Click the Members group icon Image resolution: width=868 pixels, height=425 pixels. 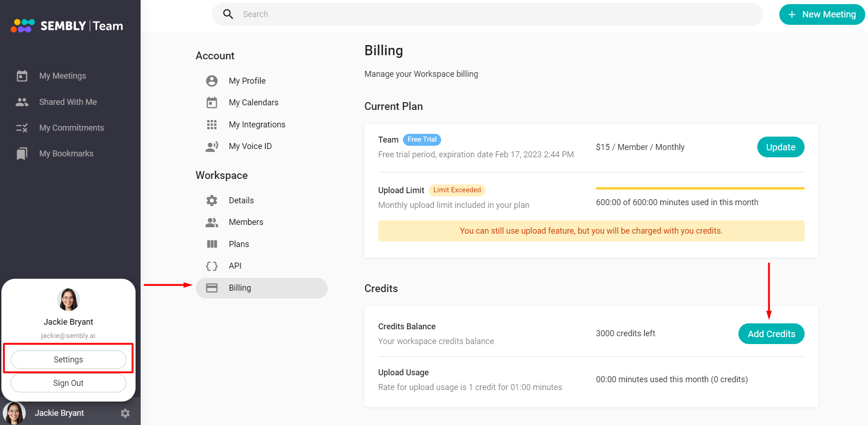click(x=212, y=222)
